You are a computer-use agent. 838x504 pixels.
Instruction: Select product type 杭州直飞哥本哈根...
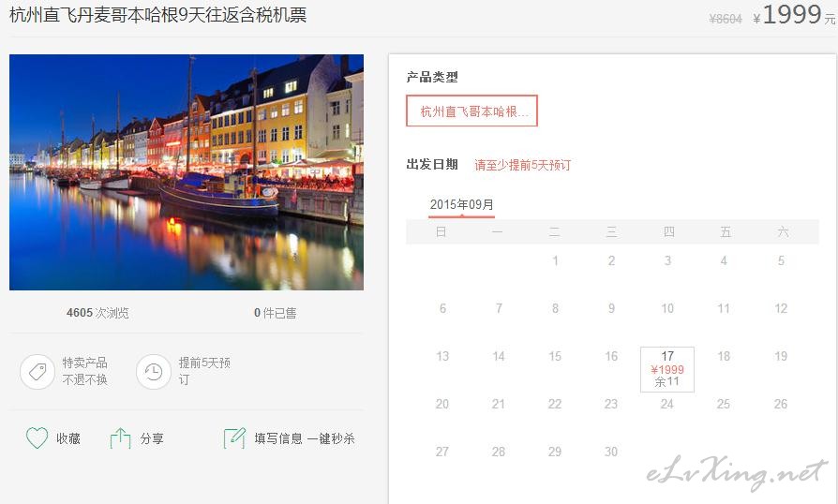(x=471, y=111)
